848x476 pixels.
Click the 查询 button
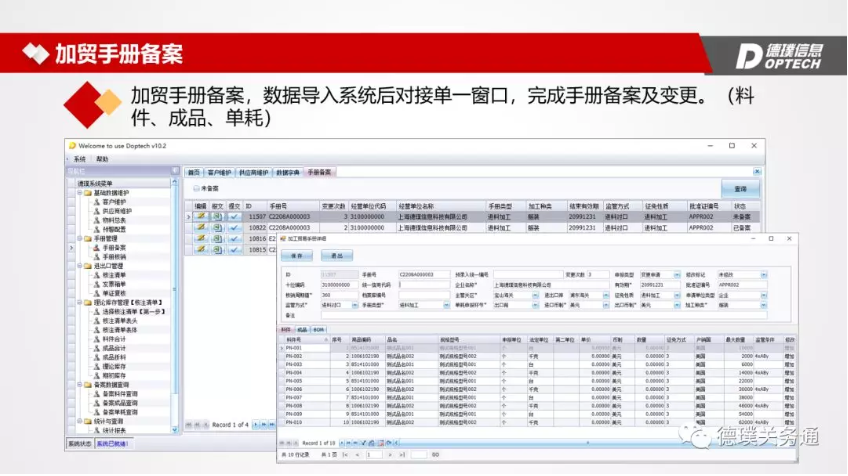740,189
